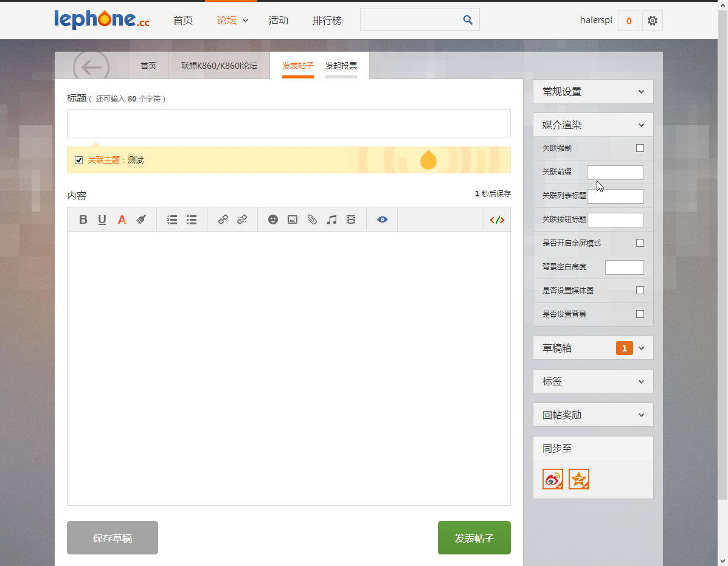728x566 pixels.
Task: Open settings via the gear icon
Action: 653,21
